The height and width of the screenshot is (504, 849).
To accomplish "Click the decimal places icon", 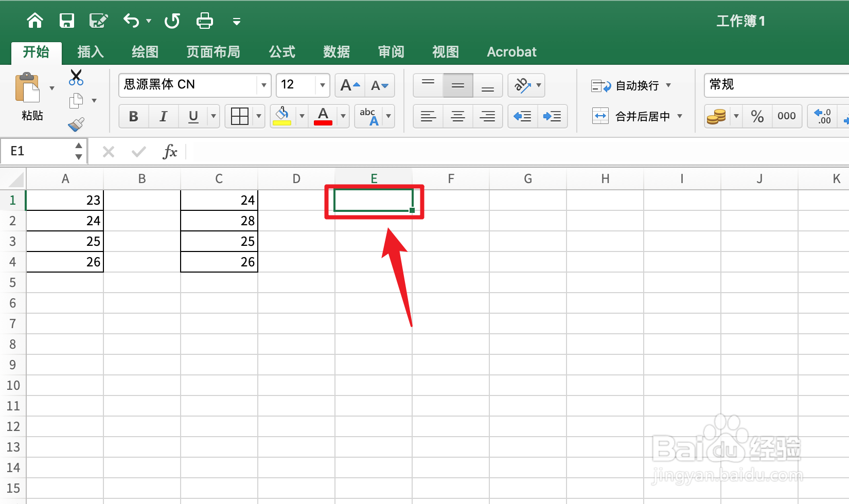I will [x=822, y=116].
